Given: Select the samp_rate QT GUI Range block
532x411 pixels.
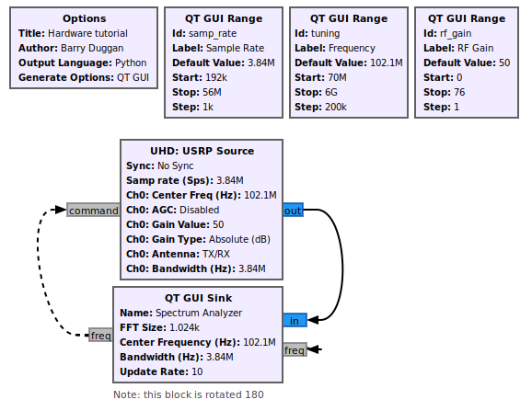Looking at the screenshot, I should (x=224, y=63).
